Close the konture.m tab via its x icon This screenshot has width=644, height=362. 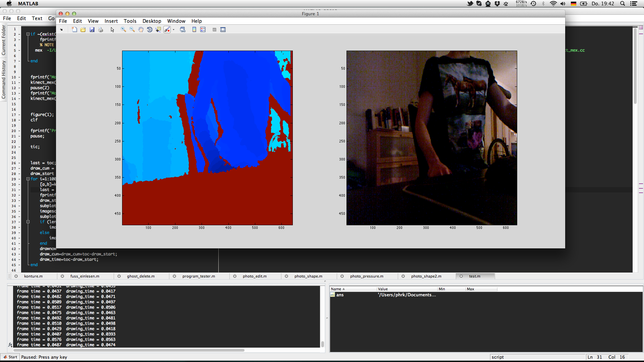tap(16, 276)
